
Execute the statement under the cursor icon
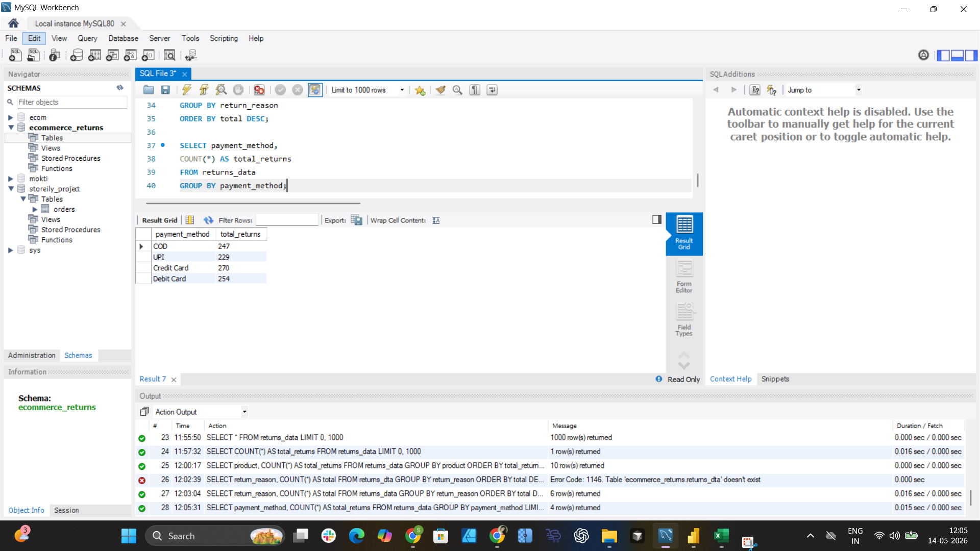pos(204,90)
